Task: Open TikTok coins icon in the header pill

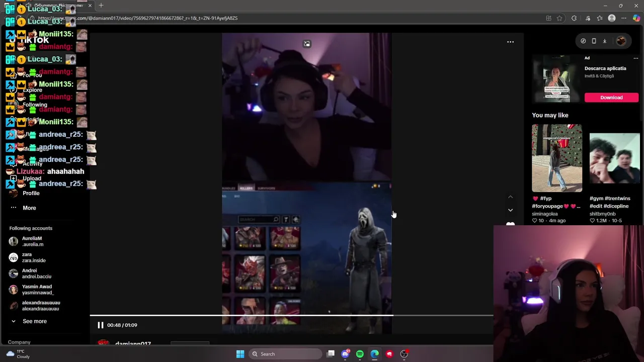Action: (x=583, y=41)
